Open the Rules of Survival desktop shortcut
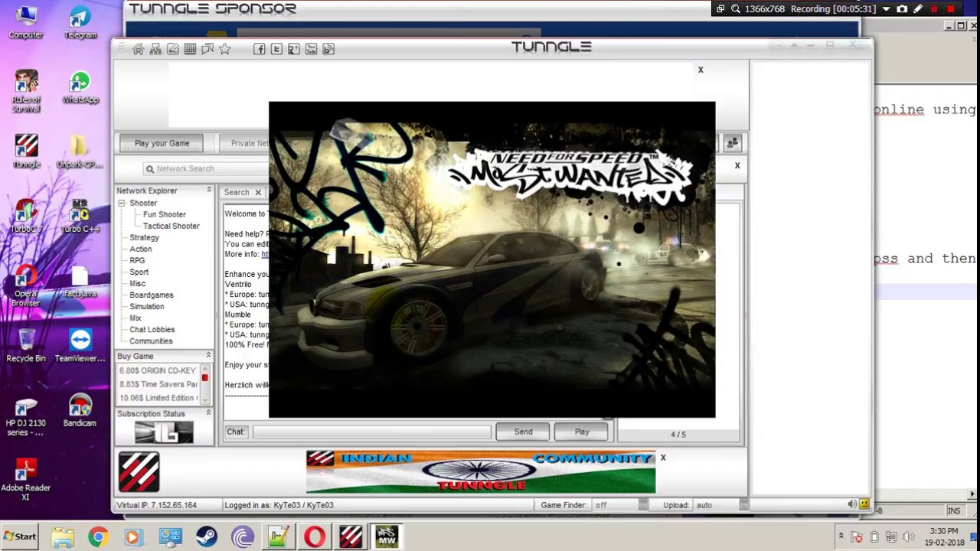 [26, 92]
